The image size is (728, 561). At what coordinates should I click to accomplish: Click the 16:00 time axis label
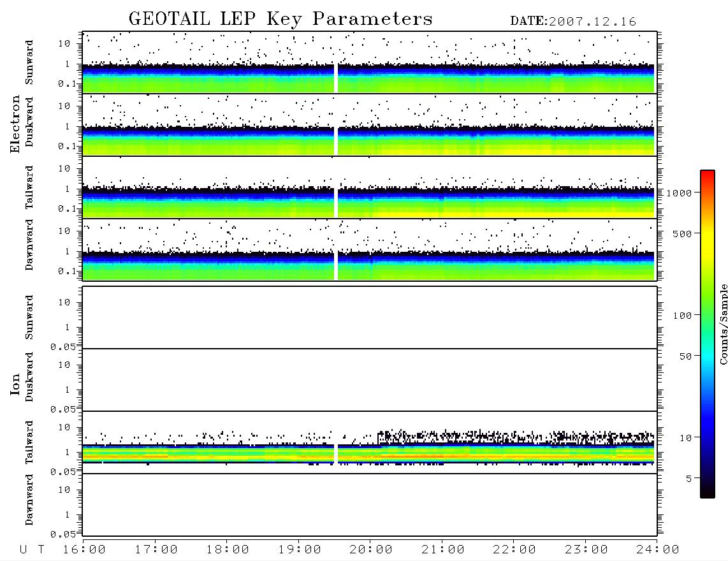[x=85, y=550]
